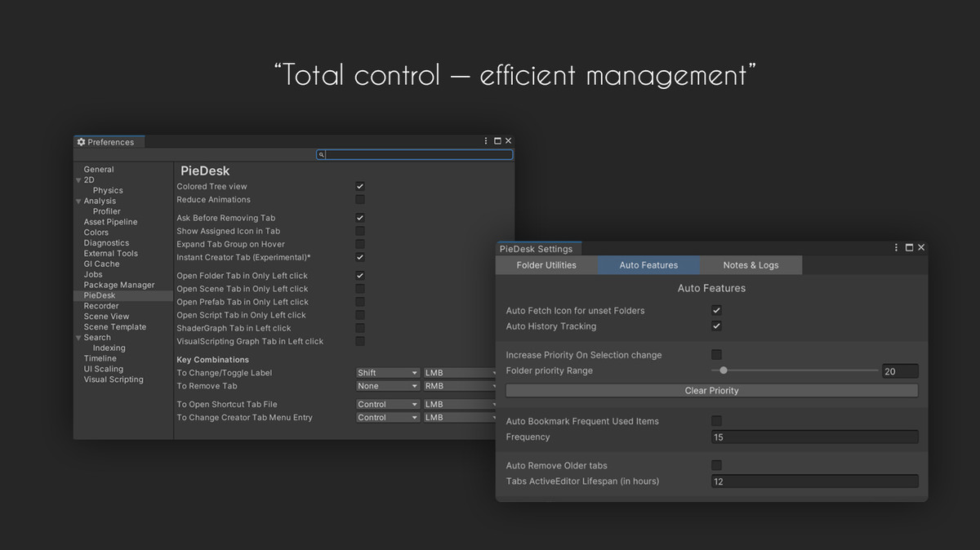980x550 pixels.
Task: Open LMB dropdown for Change/Toggle Label
Action: point(460,373)
